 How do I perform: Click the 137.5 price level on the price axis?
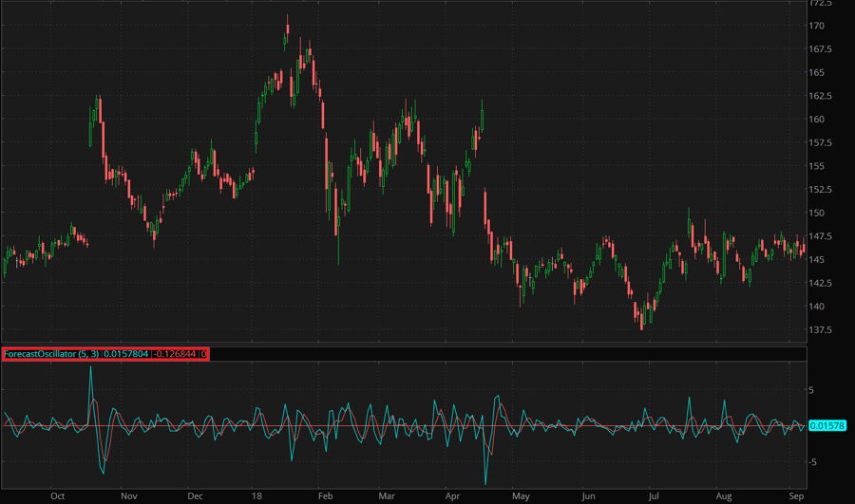pos(821,329)
